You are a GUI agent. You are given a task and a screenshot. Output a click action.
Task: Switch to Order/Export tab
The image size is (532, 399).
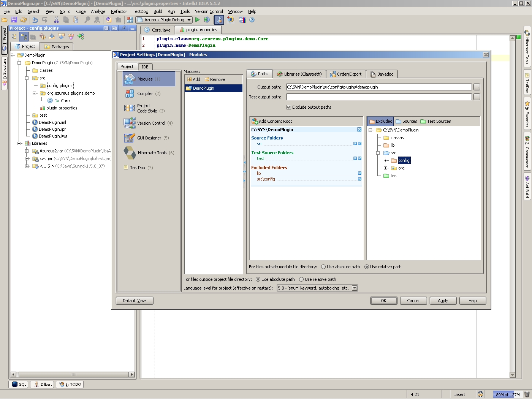pyautogui.click(x=346, y=74)
